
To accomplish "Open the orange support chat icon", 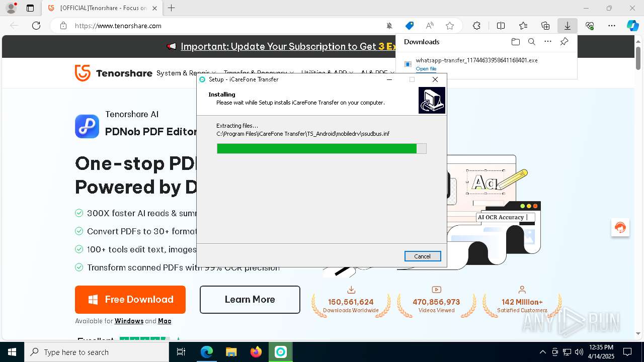I will click(x=620, y=228).
